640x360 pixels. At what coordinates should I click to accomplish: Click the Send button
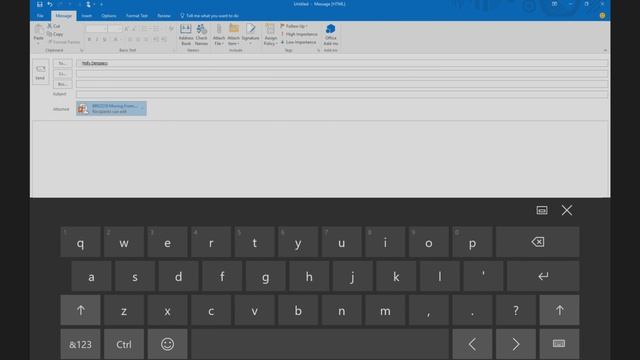coord(40,72)
